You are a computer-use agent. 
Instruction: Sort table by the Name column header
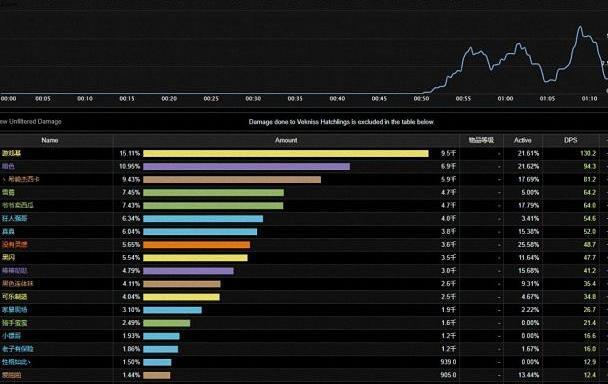pyautogui.click(x=50, y=140)
